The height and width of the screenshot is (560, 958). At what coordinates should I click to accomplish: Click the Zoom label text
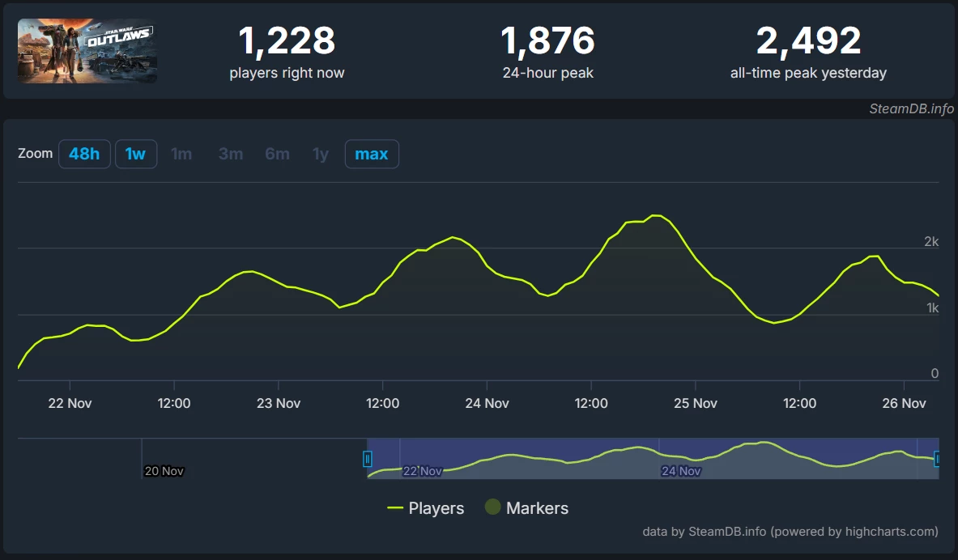click(36, 153)
